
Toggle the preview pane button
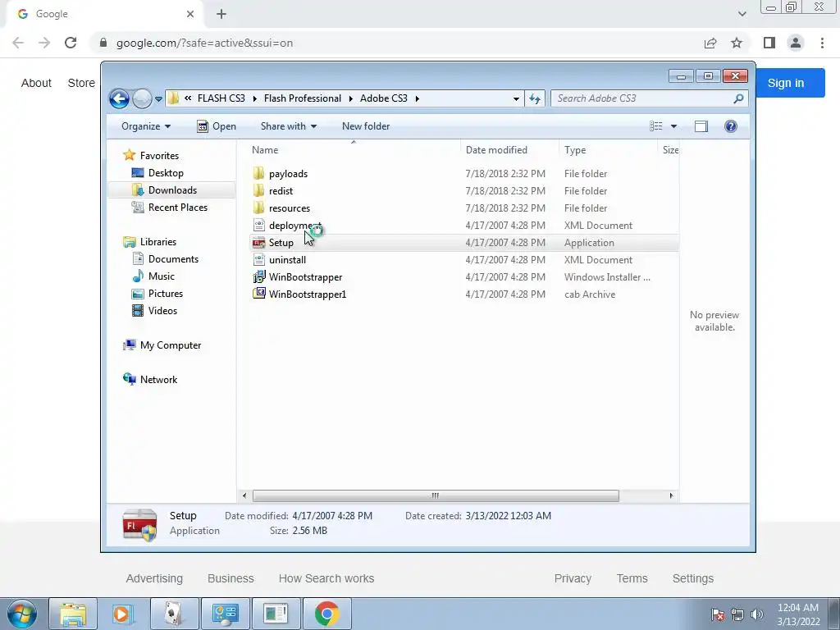701,126
